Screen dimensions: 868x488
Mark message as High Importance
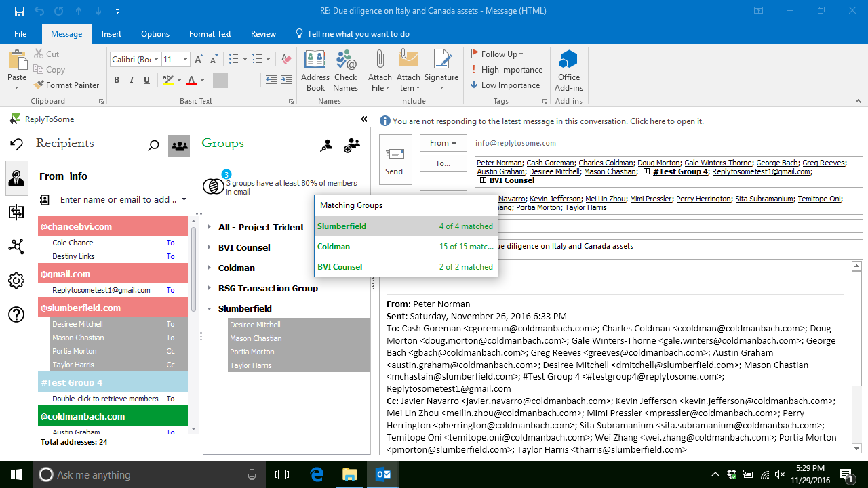pos(507,70)
